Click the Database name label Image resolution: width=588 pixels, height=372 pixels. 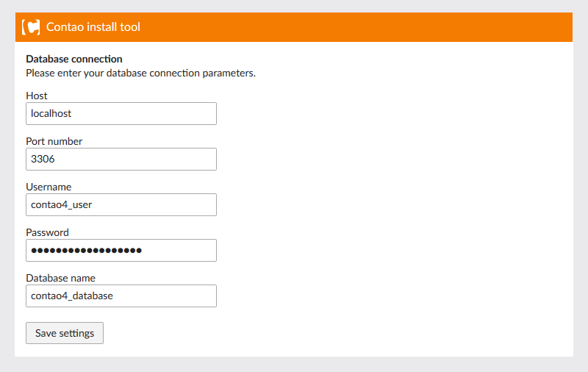pos(61,278)
